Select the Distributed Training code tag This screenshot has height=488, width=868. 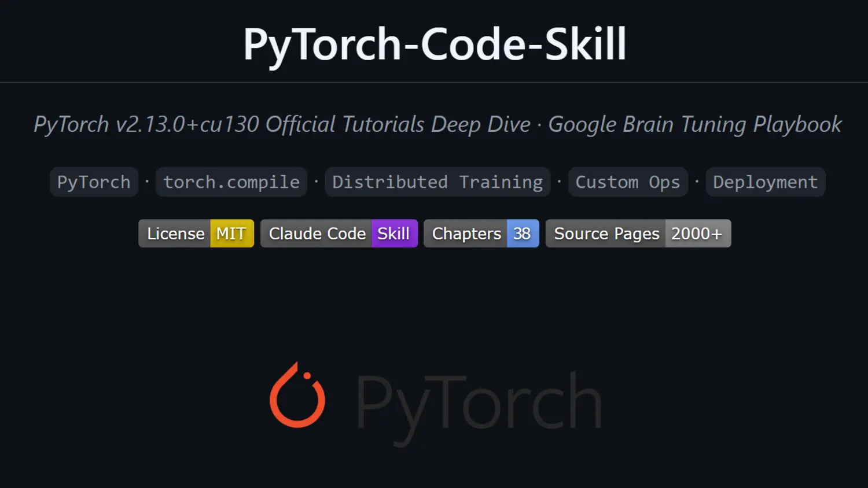click(437, 182)
